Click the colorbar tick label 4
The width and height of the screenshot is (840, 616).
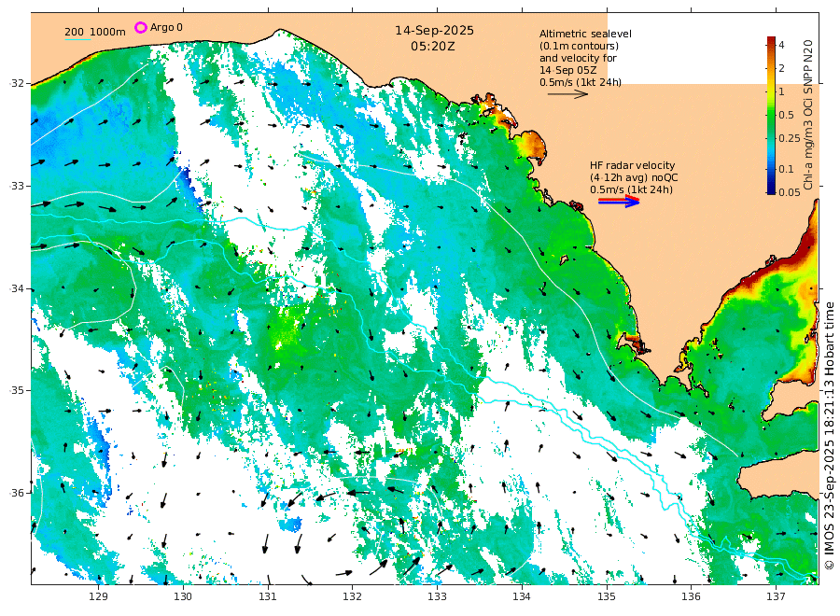(781, 45)
